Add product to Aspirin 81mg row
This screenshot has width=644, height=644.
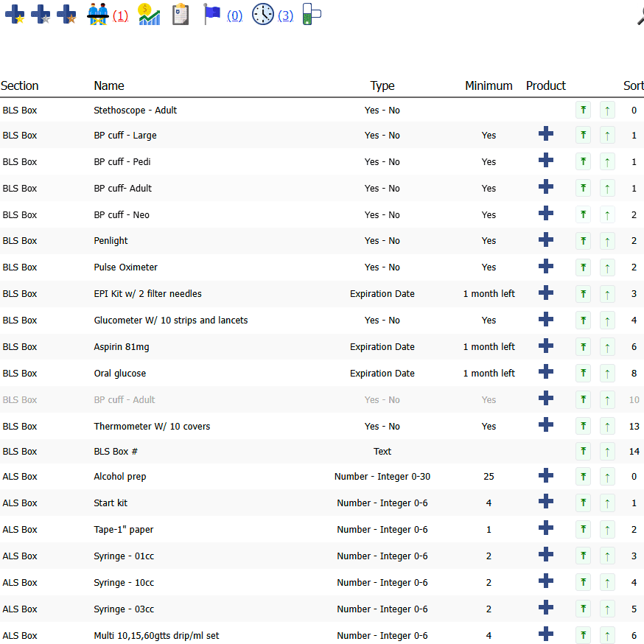coord(546,346)
